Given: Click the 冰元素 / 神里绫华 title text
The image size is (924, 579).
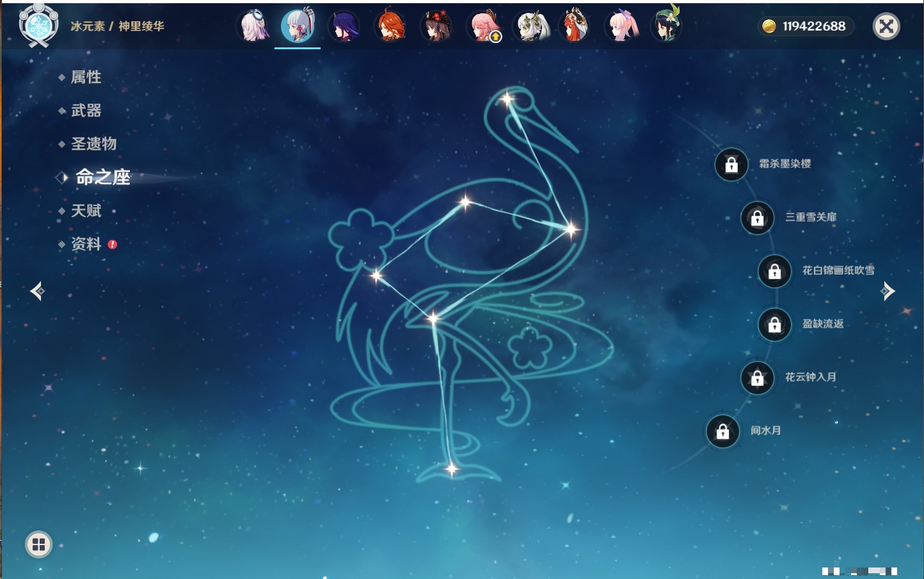Looking at the screenshot, I should (x=117, y=26).
